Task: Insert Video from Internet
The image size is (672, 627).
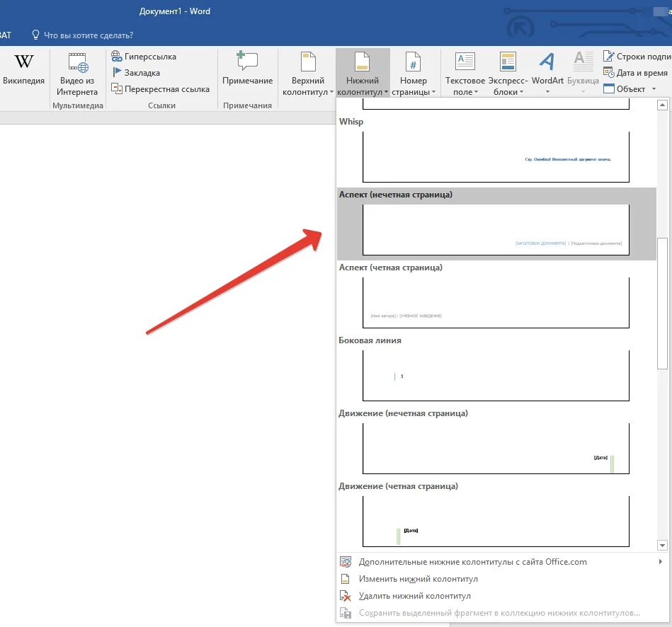Action: (x=77, y=74)
